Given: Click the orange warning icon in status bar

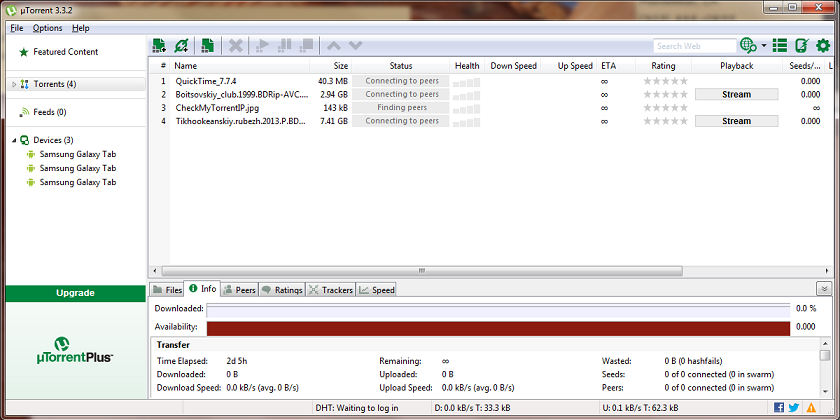Looking at the screenshot, I should (x=811, y=408).
